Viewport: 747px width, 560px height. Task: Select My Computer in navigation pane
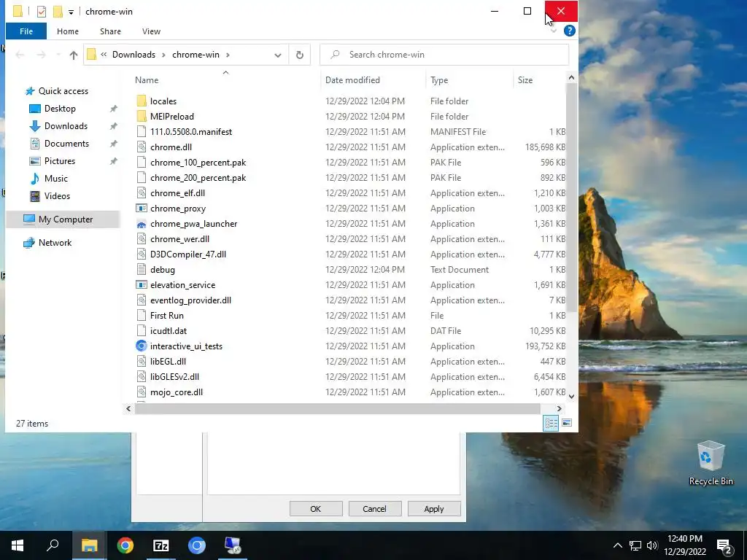click(63, 219)
